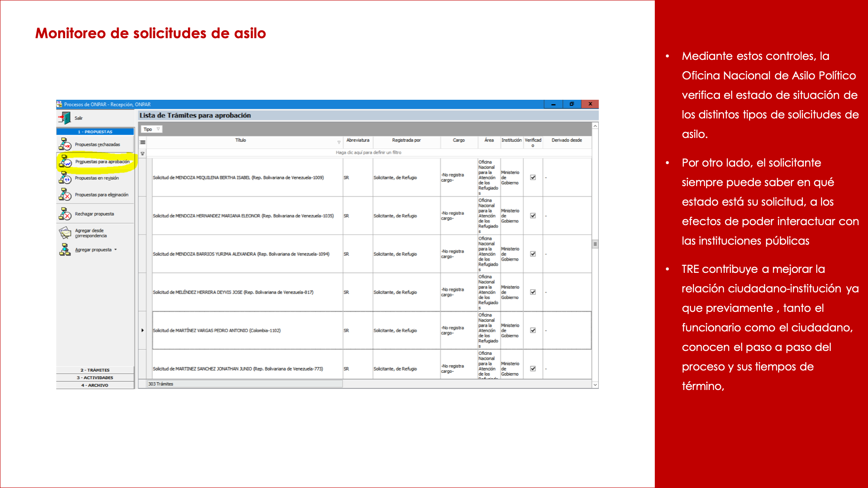This screenshot has width=868, height=488.
Task: Sort by the Verificado column header
Action: (x=533, y=142)
